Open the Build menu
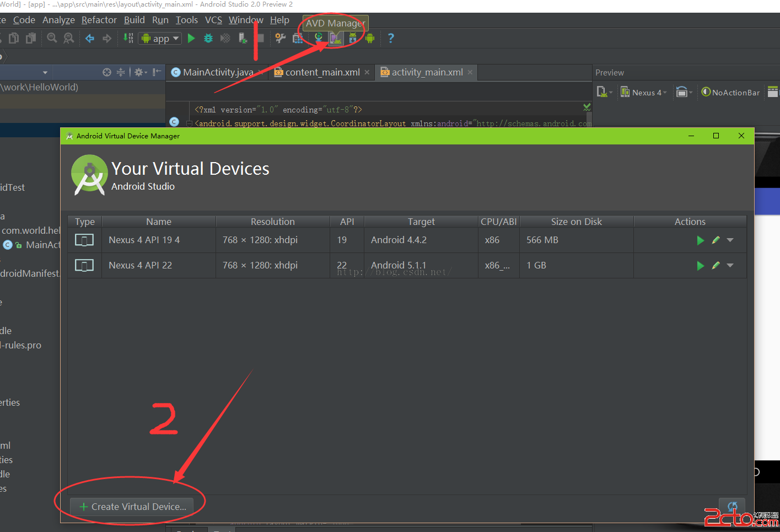 [135, 20]
